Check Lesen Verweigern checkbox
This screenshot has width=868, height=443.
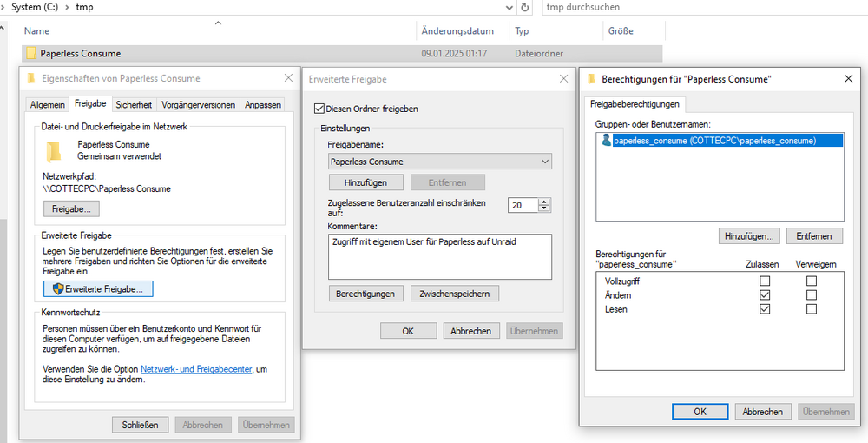pos(812,309)
